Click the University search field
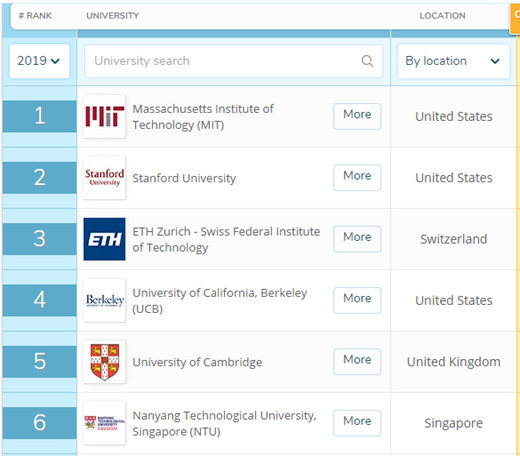The height and width of the screenshot is (456, 520). [233, 61]
